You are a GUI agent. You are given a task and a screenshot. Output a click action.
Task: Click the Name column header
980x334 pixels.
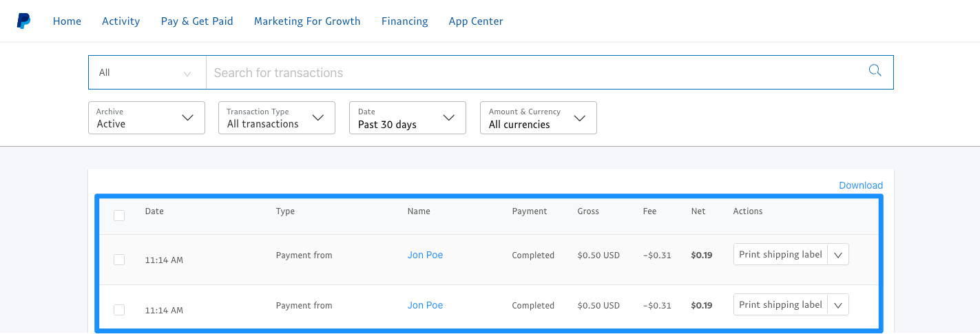[419, 211]
